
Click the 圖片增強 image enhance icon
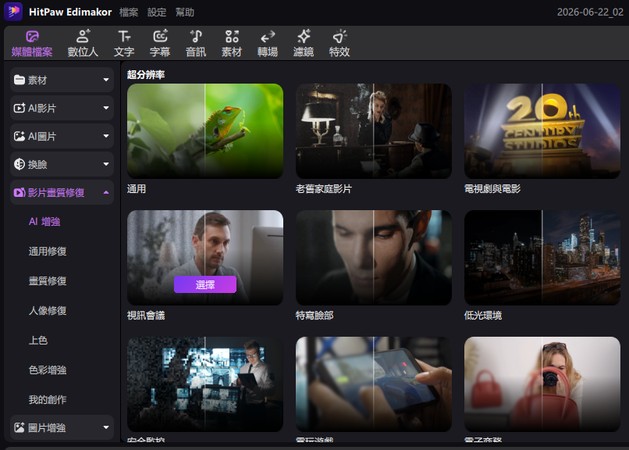coord(19,428)
